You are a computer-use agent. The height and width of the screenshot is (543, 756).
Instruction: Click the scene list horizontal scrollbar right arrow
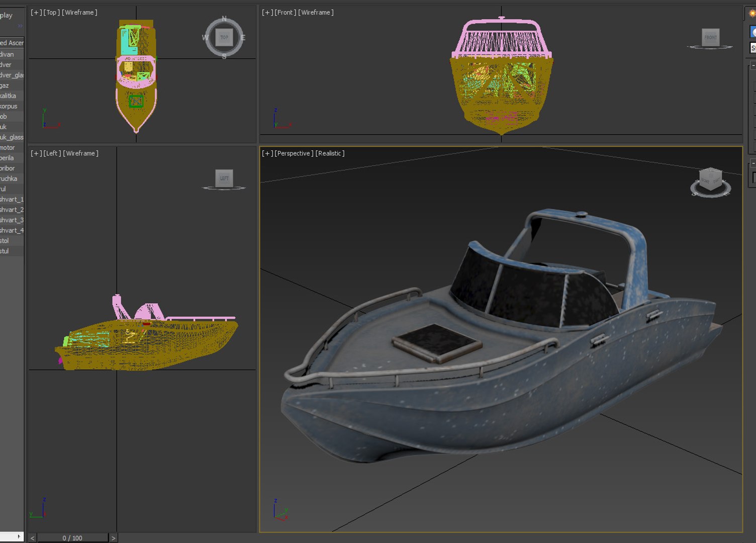(19, 536)
